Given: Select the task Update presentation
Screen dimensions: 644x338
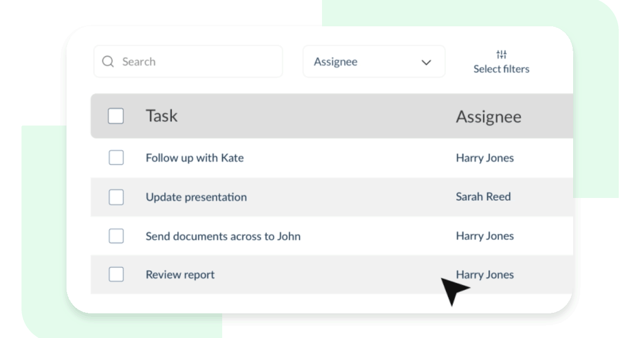Looking at the screenshot, I should [195, 197].
